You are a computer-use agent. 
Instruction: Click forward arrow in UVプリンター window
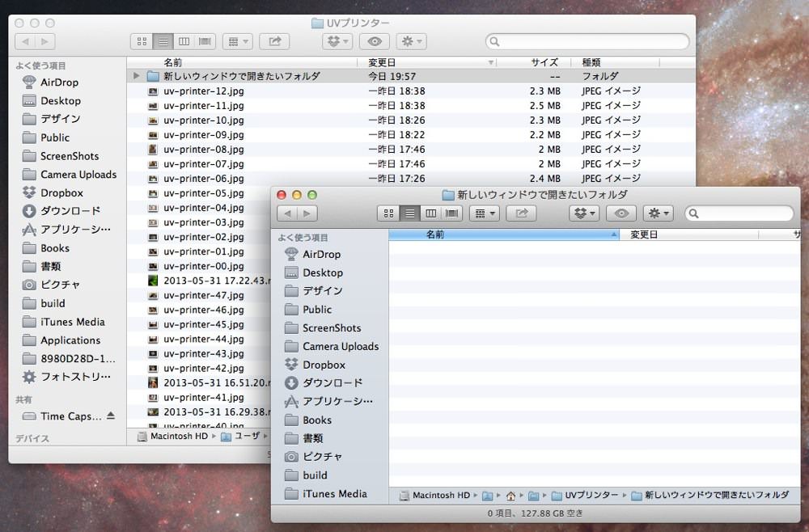coord(44,41)
